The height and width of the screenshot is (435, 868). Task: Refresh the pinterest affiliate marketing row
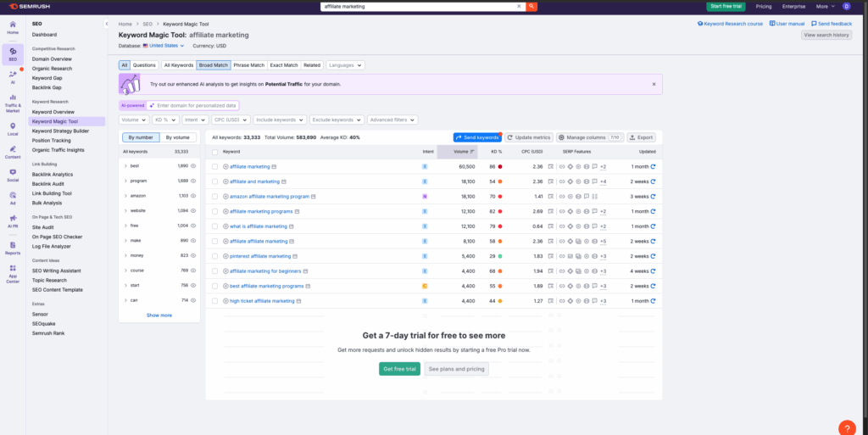coord(654,256)
